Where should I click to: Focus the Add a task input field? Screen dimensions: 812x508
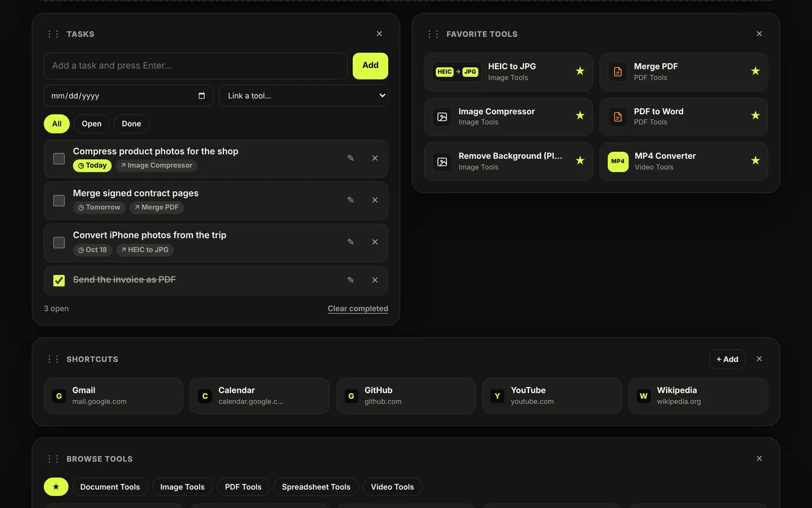(x=195, y=66)
